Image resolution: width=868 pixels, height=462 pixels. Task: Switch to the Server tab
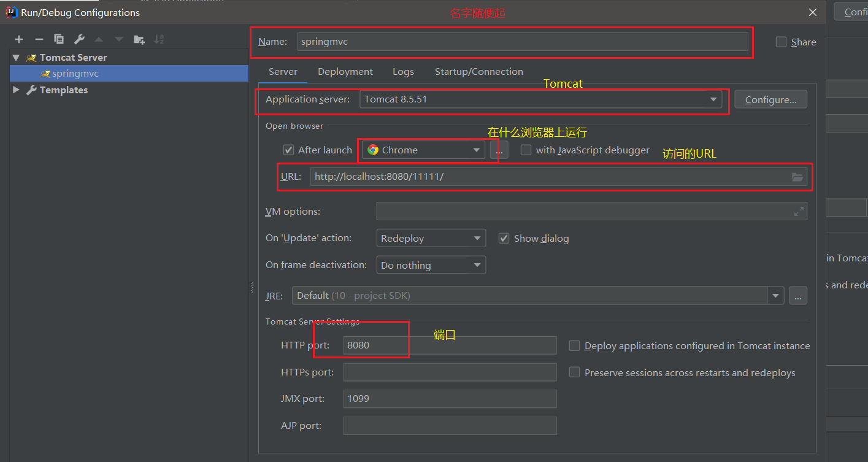coord(283,72)
